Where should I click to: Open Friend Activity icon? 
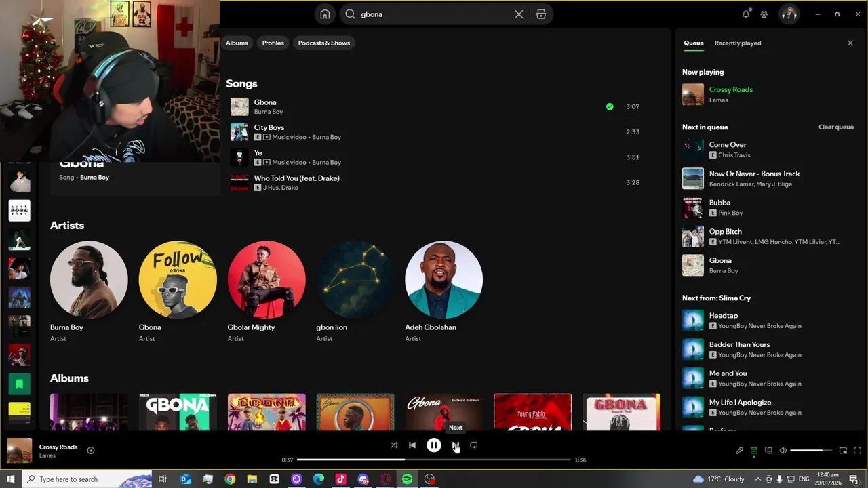(x=764, y=14)
